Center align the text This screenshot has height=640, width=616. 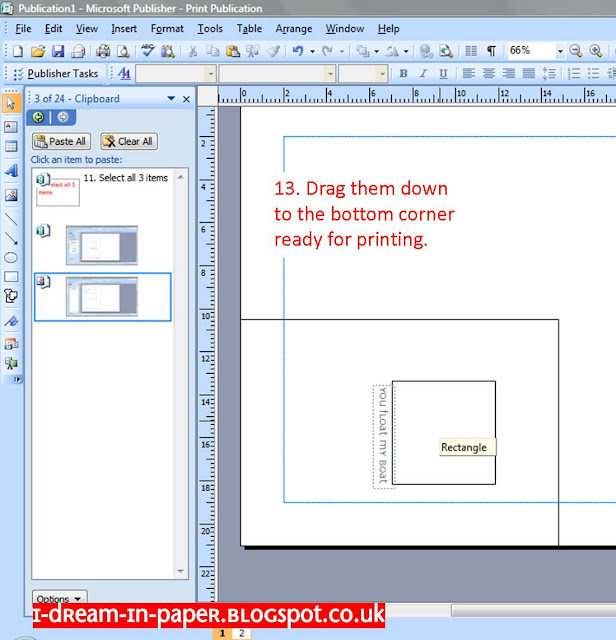[489, 74]
